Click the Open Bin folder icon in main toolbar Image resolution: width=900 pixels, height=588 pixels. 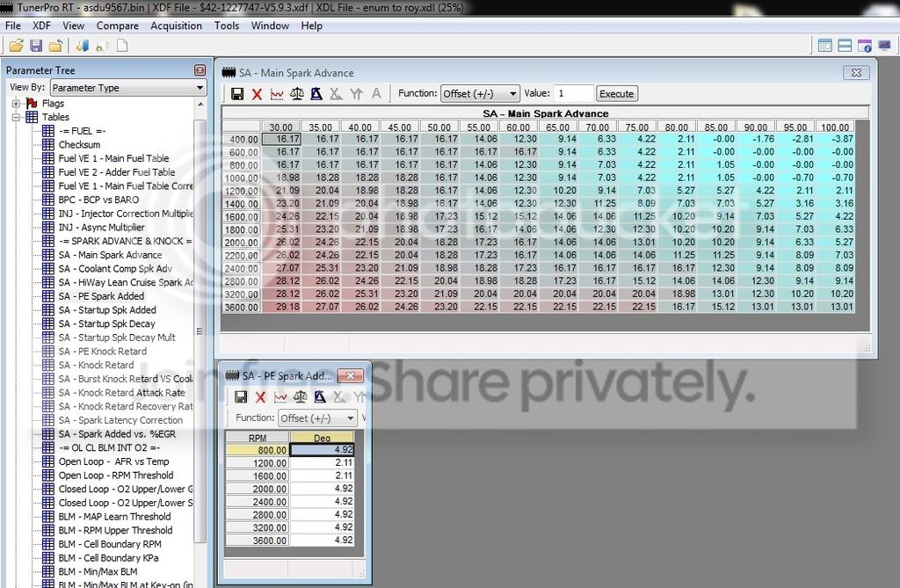16,46
